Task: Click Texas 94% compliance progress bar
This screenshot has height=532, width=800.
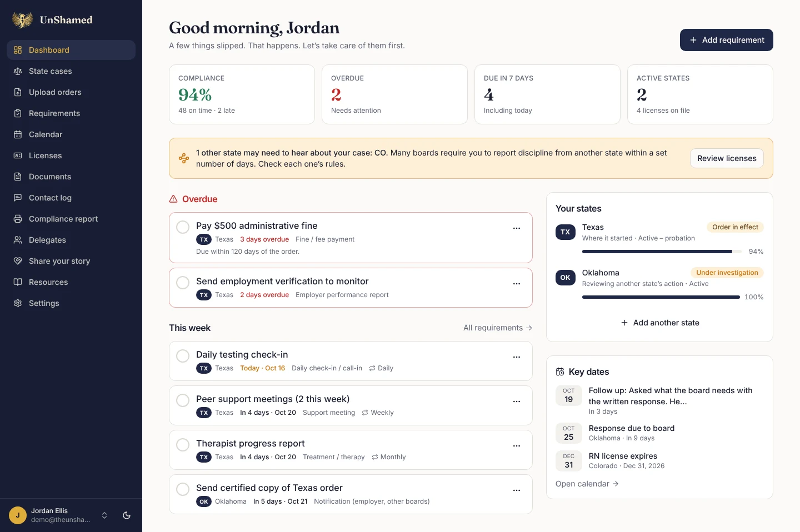Action: [x=662, y=252]
